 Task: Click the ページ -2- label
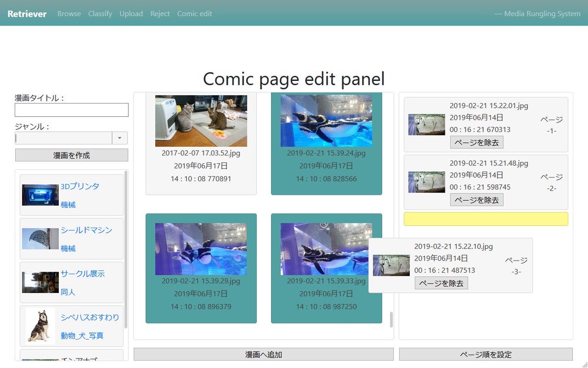click(x=552, y=183)
